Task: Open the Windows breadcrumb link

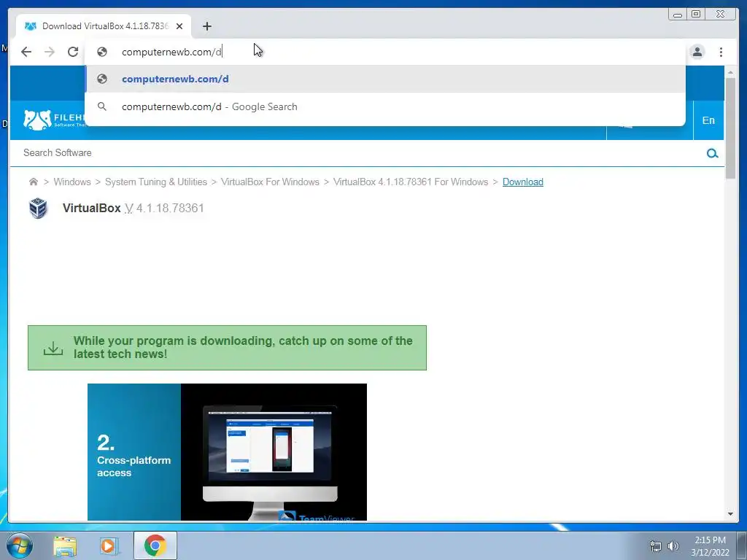Action: (72, 182)
